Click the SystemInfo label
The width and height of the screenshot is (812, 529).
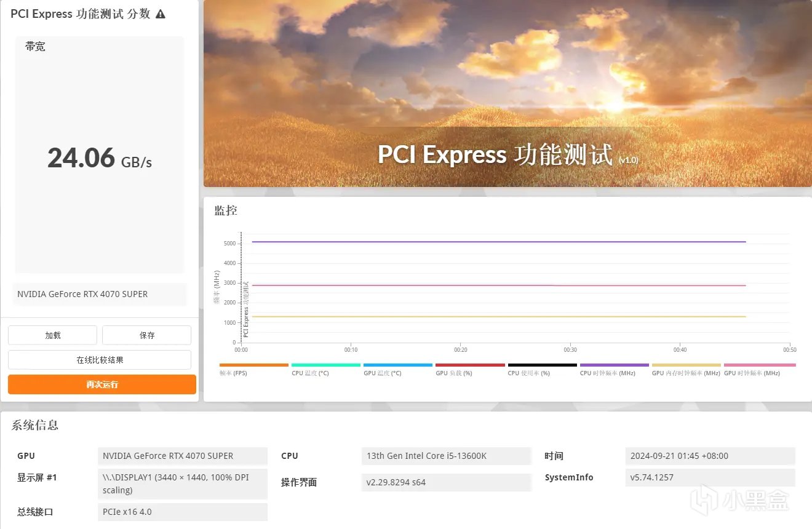(569, 477)
